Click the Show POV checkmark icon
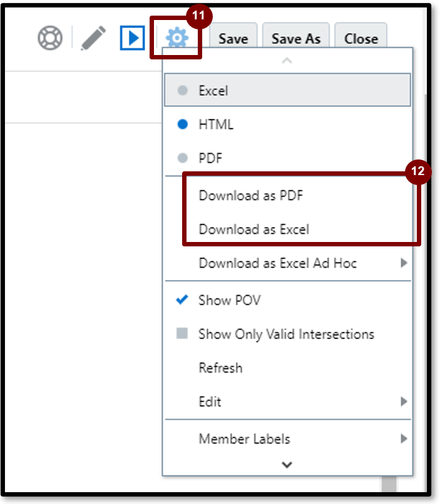This screenshot has width=440, height=504. [x=182, y=300]
